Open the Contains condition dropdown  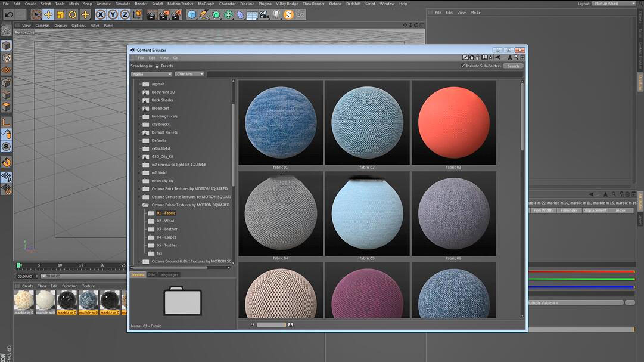click(x=189, y=74)
